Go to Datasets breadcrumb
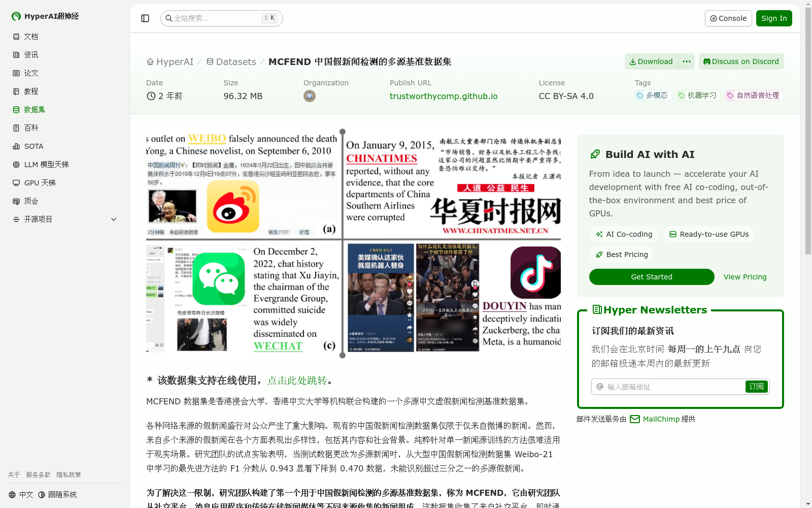Screen dimensions: 812x508 click(236, 62)
